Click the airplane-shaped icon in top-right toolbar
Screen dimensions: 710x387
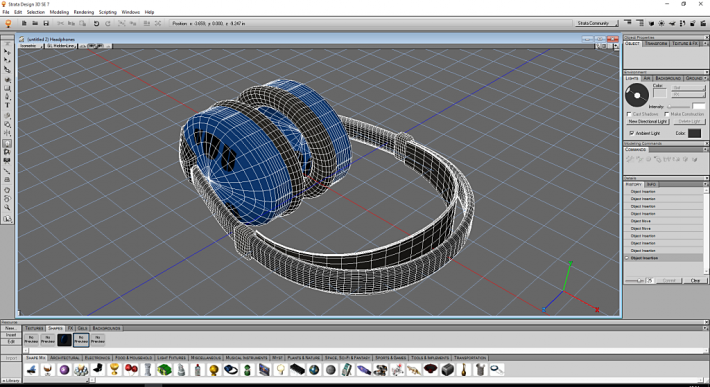[672, 23]
